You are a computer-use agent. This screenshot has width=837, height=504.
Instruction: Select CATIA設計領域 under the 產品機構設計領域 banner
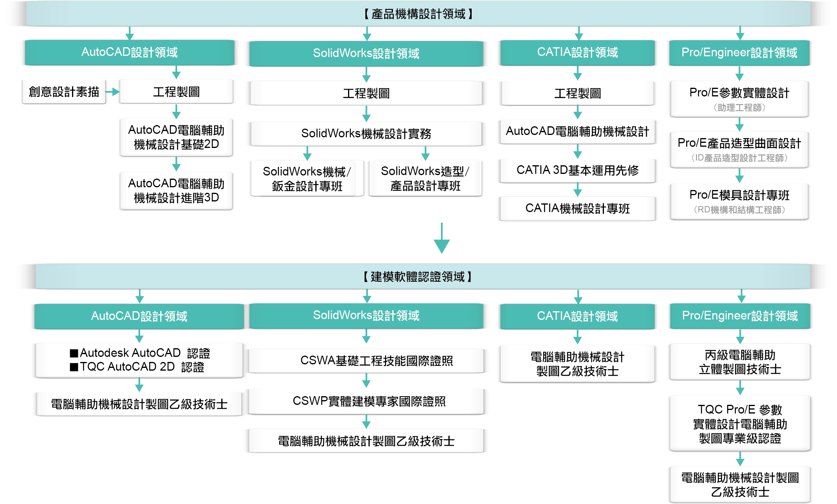pyautogui.click(x=578, y=52)
